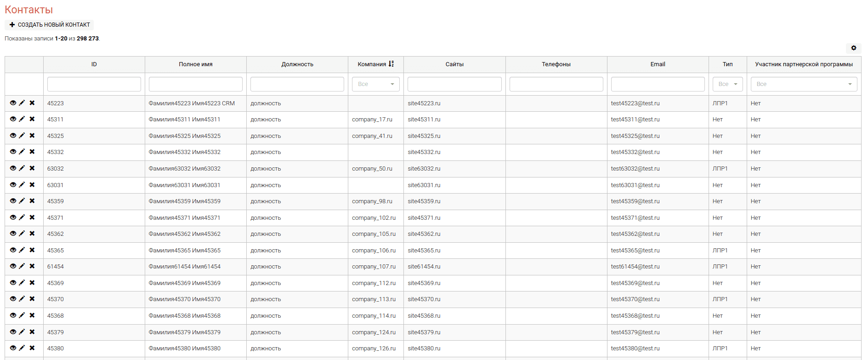The width and height of the screenshot is (868, 360).
Task: Click the delete cross for contact 45371
Action: 32,217
